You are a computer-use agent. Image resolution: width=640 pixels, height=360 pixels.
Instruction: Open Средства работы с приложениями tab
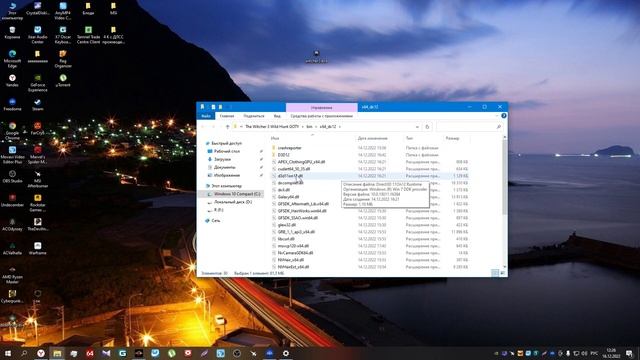[x=321, y=116]
